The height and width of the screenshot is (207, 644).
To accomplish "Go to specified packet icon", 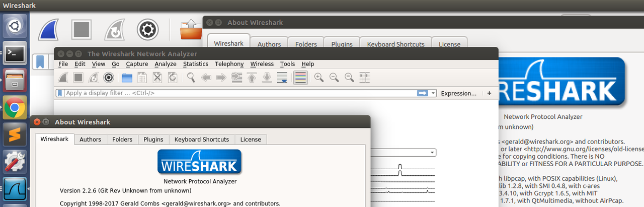I will (x=236, y=77).
